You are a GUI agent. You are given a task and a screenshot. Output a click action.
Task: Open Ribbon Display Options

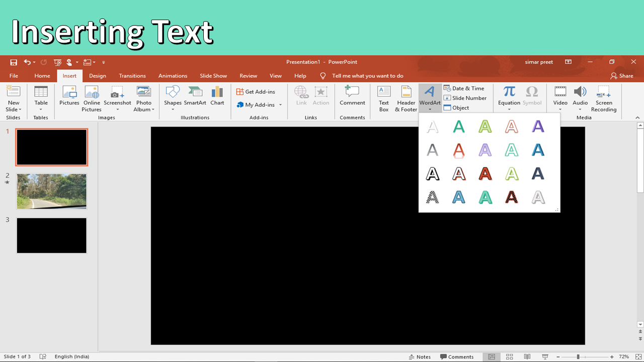568,62
